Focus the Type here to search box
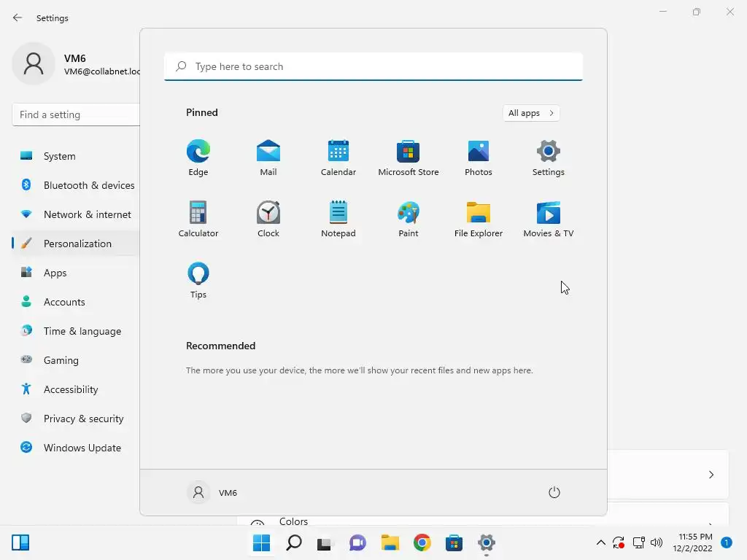747x560 pixels. click(373, 66)
